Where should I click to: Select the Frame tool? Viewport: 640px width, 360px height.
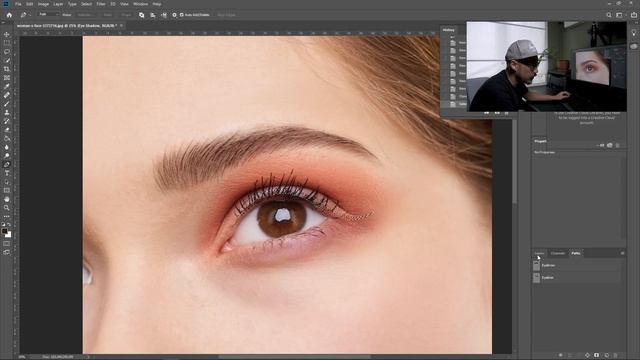tap(7, 78)
